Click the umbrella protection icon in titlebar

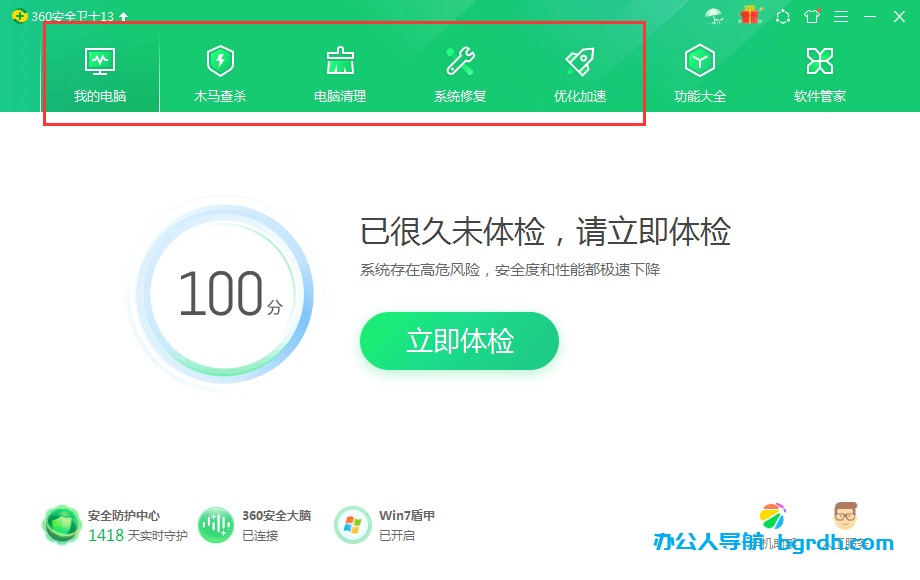(714, 16)
